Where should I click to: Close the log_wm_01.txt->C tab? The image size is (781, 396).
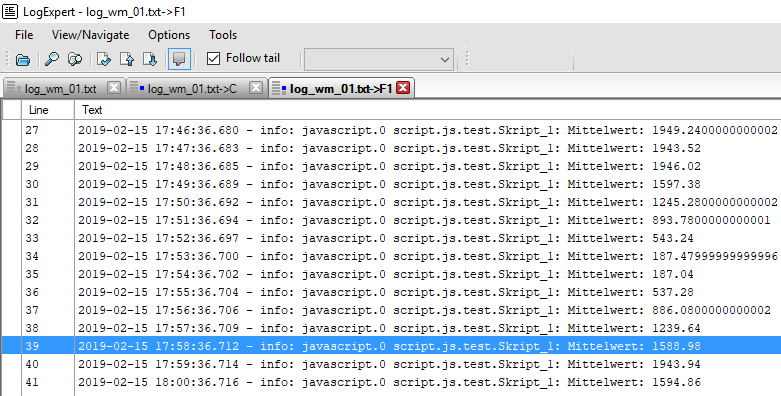click(x=256, y=88)
